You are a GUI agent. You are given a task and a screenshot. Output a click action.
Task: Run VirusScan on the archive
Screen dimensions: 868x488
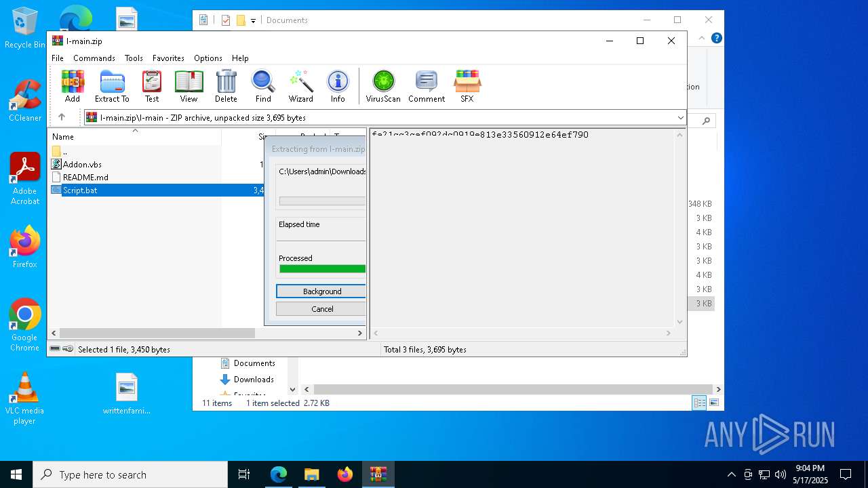[383, 86]
